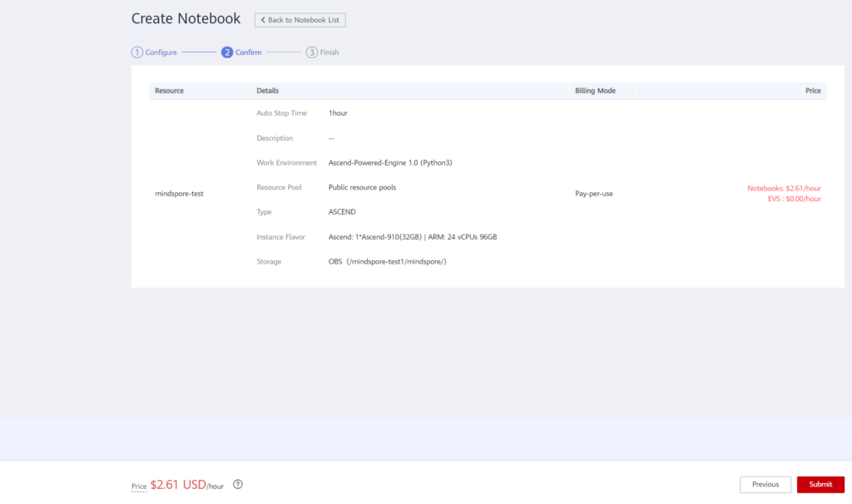Click the Work Environment label
Screen dimensions: 852x504
pos(286,163)
